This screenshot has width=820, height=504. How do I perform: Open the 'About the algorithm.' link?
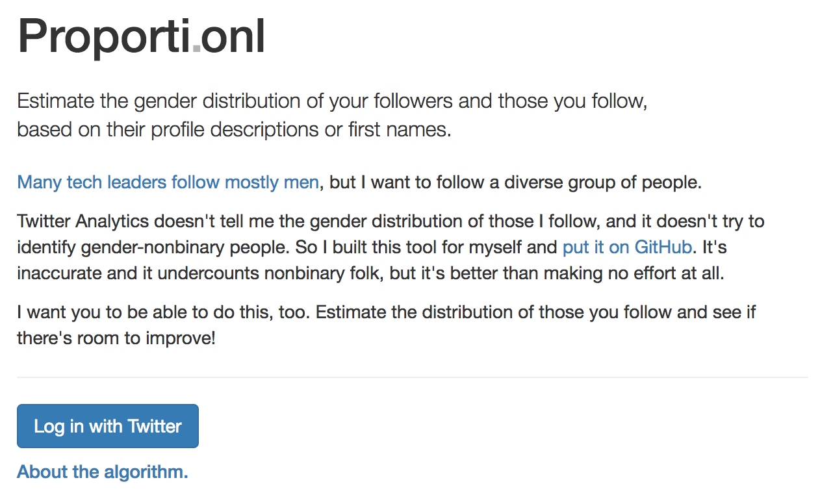click(102, 472)
